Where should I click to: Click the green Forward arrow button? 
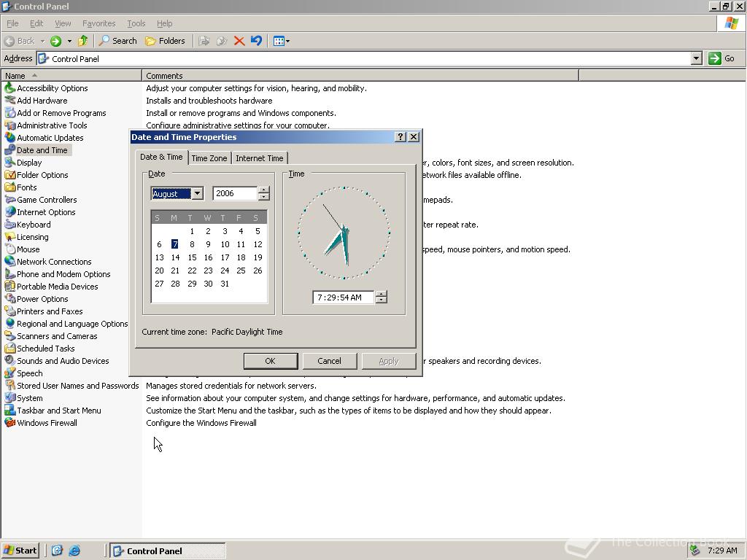click(x=55, y=41)
